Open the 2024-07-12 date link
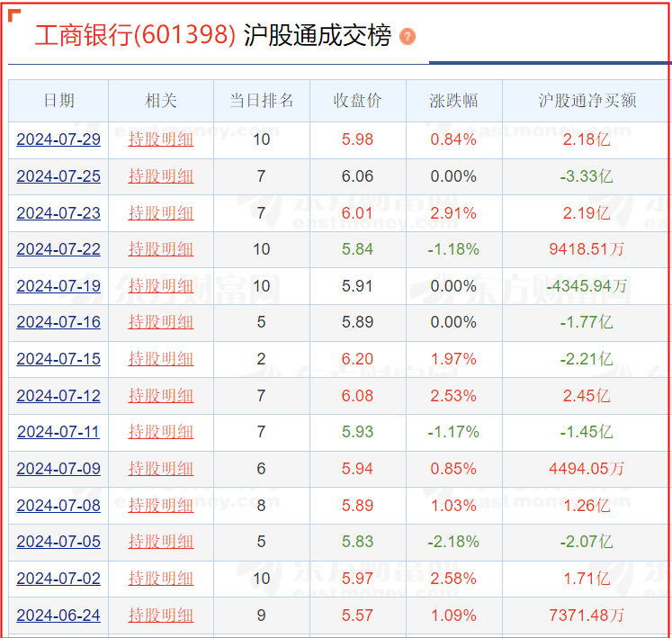 [58, 396]
